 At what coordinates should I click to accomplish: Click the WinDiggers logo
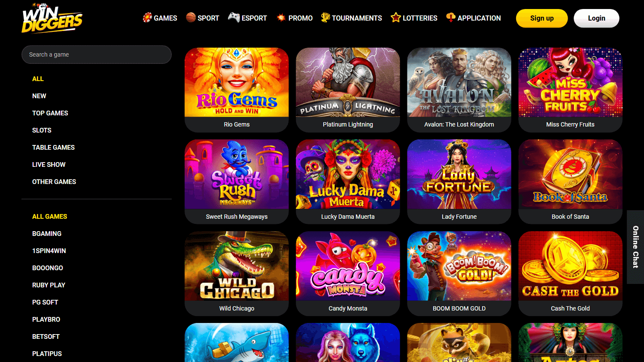coord(52,18)
